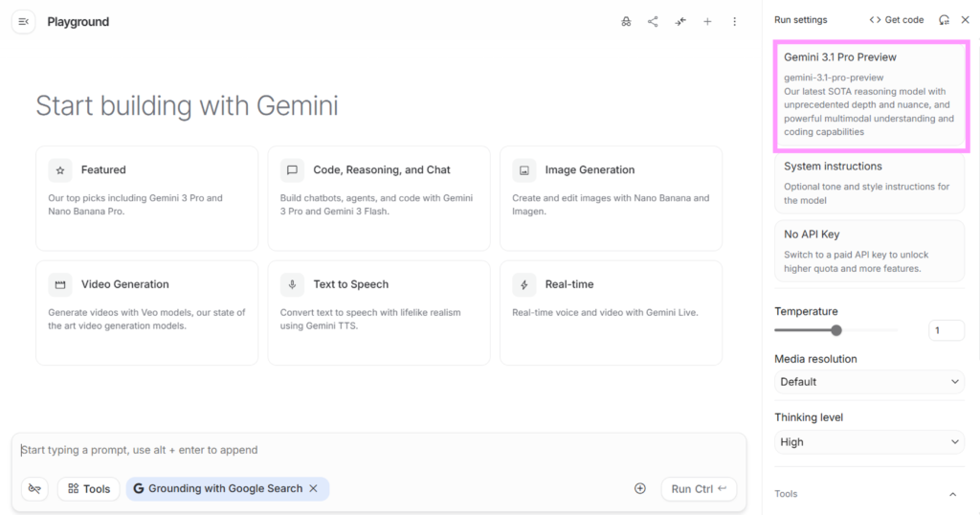Click the compare mode arrows icon
Image resolution: width=980 pixels, height=515 pixels.
pos(680,21)
